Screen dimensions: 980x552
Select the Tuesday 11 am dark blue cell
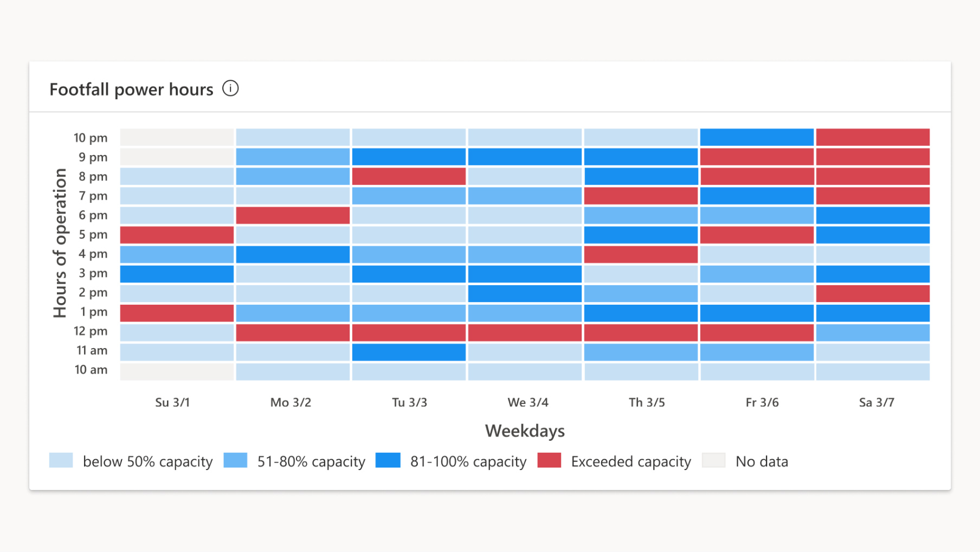point(409,352)
